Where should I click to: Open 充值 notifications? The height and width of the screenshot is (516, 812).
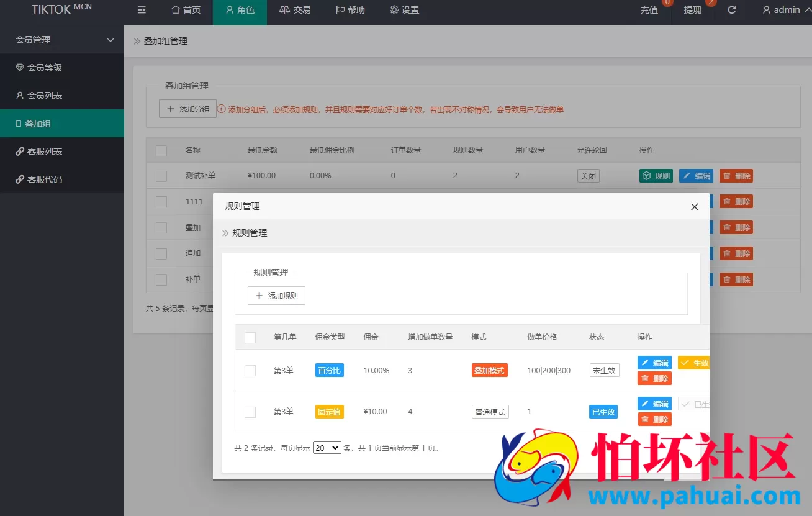click(x=649, y=10)
